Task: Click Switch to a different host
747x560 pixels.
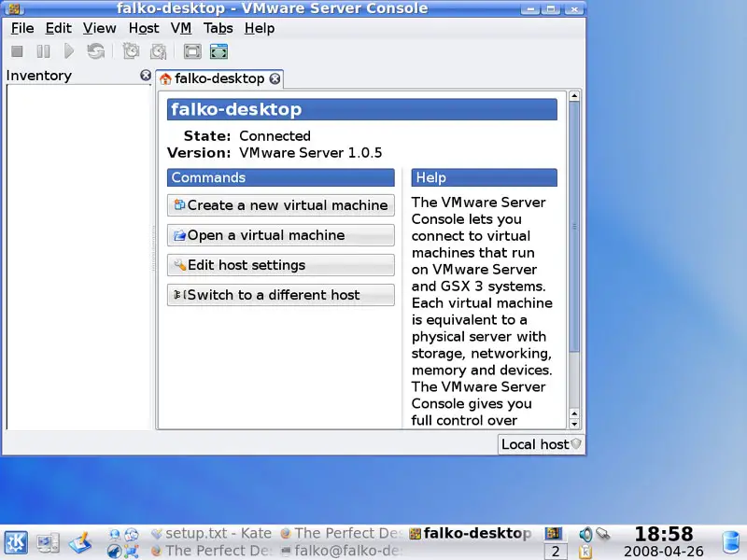Action: [x=281, y=295]
